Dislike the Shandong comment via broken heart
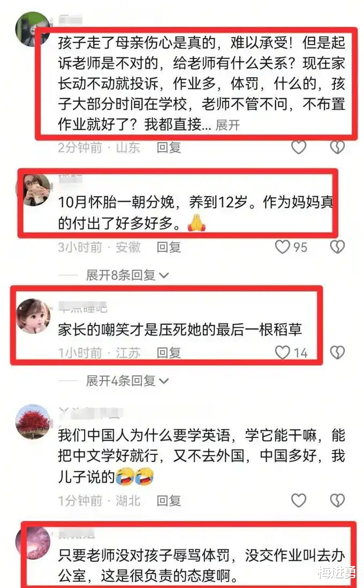 tap(337, 147)
